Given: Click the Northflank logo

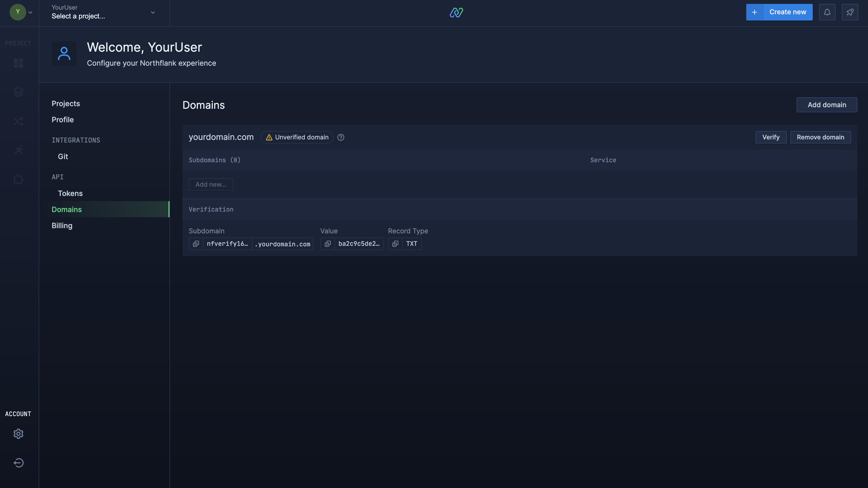Looking at the screenshot, I should point(456,12).
